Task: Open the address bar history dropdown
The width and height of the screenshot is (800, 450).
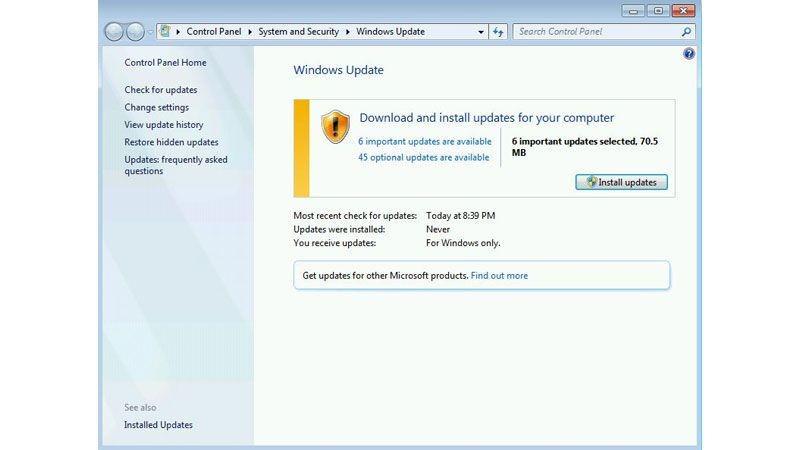Action: click(481, 32)
